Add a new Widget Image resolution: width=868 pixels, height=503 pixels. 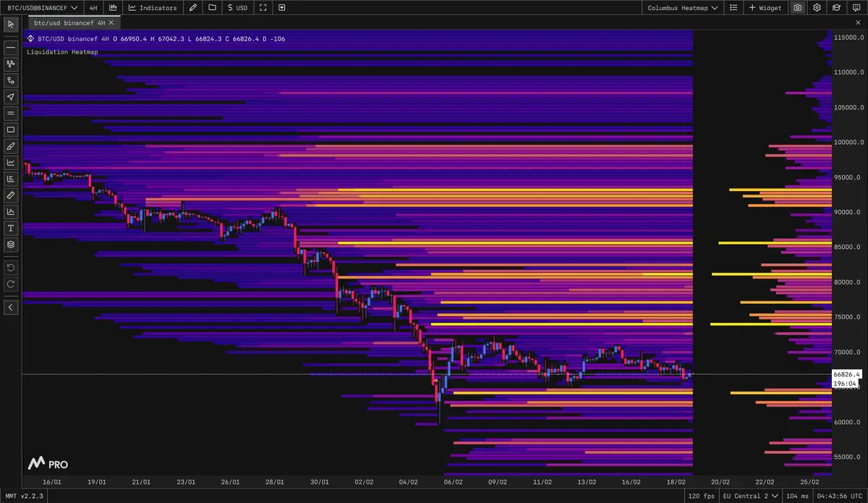(x=765, y=7)
